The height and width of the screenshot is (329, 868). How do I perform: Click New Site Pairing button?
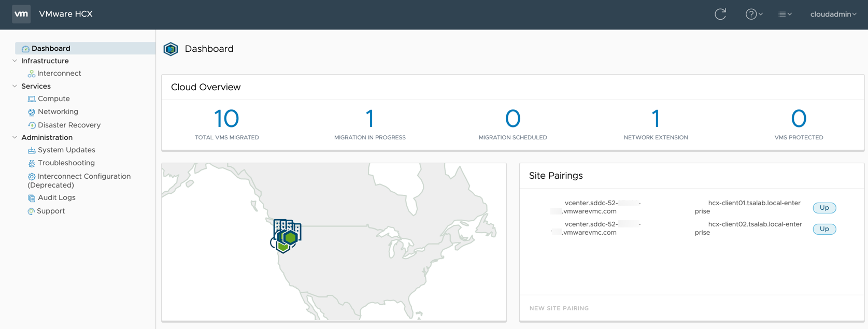[x=559, y=308]
